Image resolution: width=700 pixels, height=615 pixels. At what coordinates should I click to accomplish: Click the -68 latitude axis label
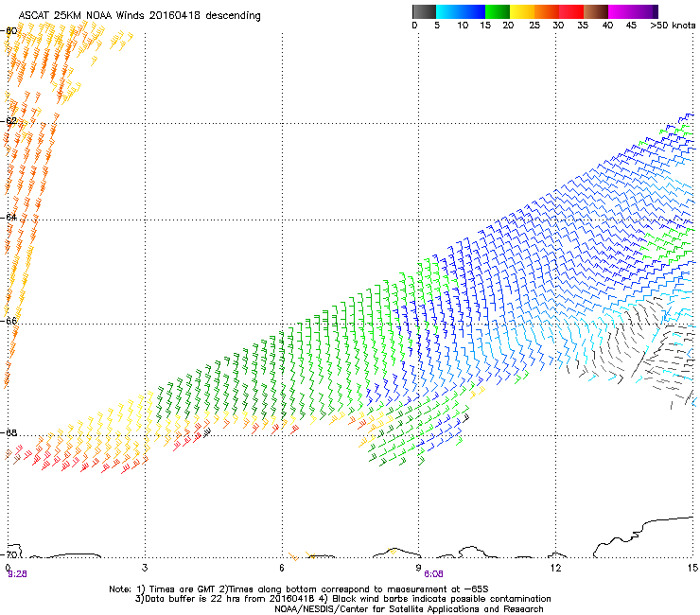point(9,432)
